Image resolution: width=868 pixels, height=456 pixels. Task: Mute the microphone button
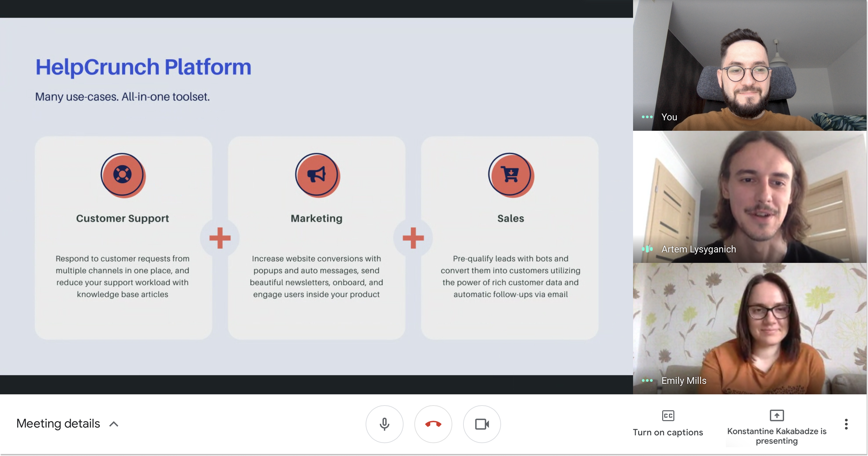(384, 424)
